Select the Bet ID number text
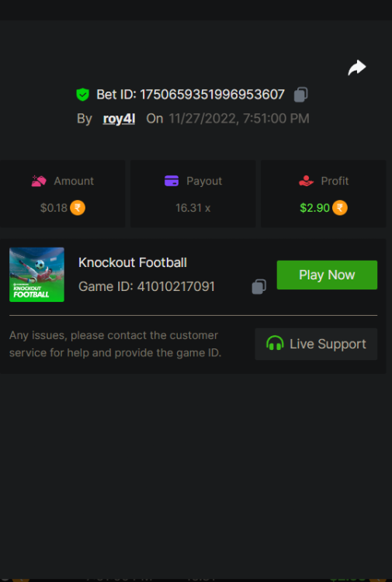The height and width of the screenshot is (582, 392). pyautogui.click(x=213, y=95)
